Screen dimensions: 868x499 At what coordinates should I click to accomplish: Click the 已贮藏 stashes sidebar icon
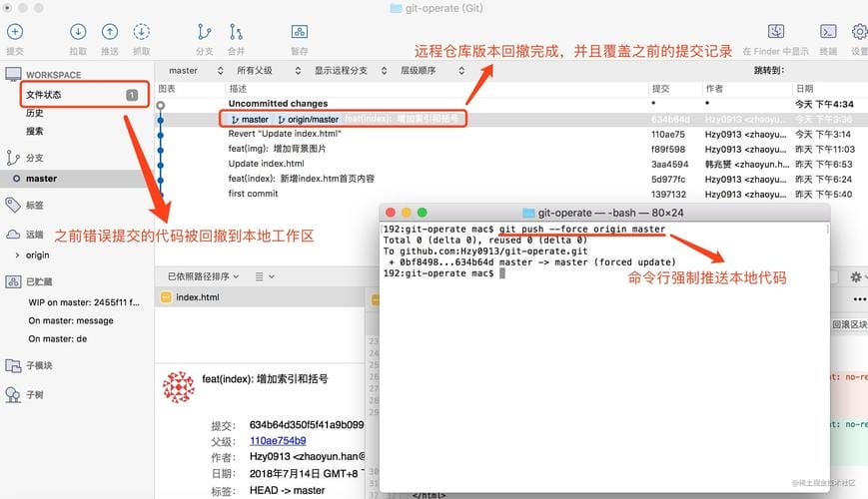(x=13, y=281)
